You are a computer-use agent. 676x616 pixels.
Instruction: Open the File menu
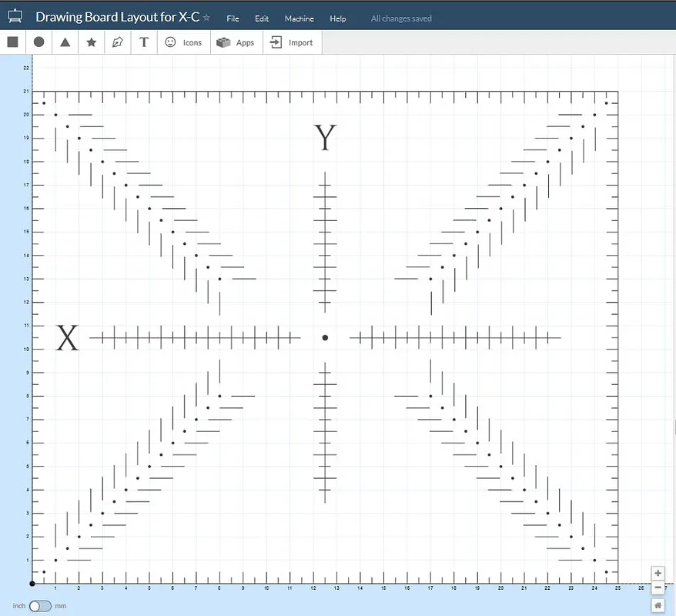[233, 18]
